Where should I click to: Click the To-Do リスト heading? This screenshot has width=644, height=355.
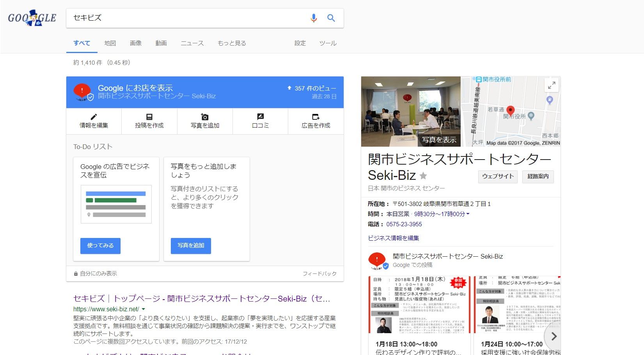click(93, 147)
